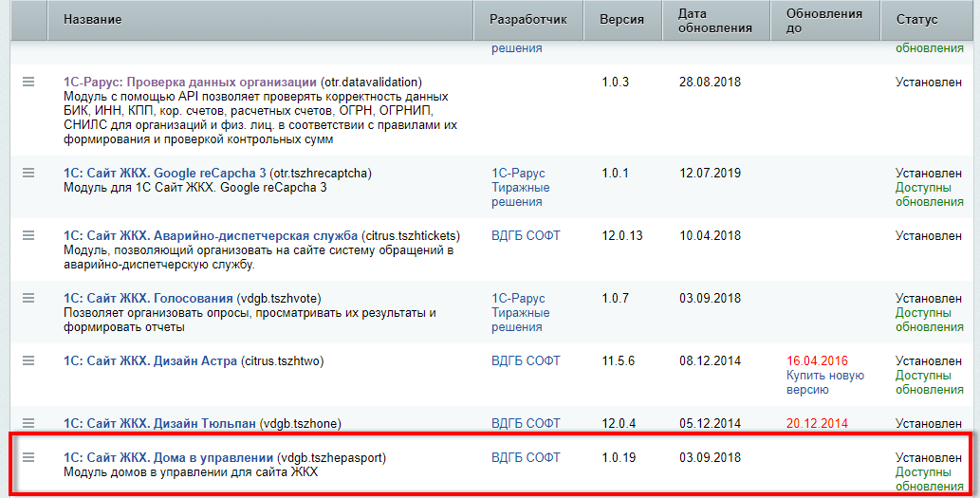Open hamburger menu for Дизайн Тюльпан row
This screenshot has height=498, width=980.
point(28,423)
